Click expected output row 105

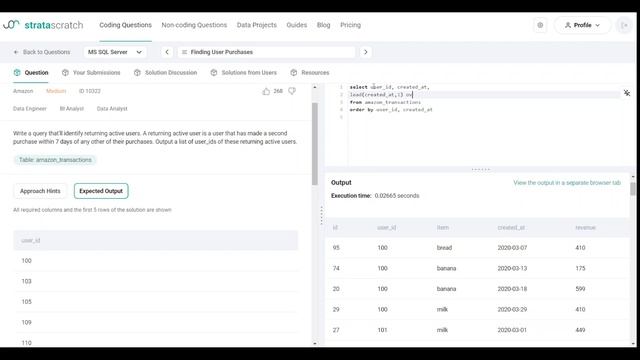(156, 302)
